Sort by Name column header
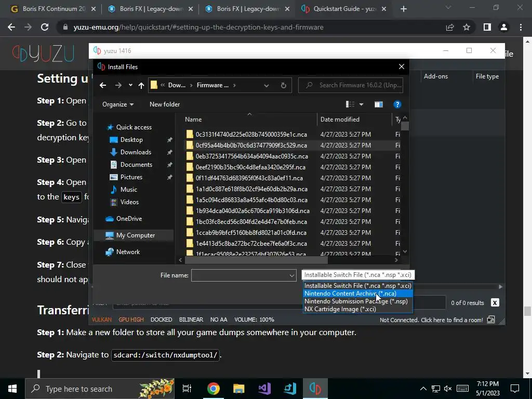532x399 pixels. [193, 119]
